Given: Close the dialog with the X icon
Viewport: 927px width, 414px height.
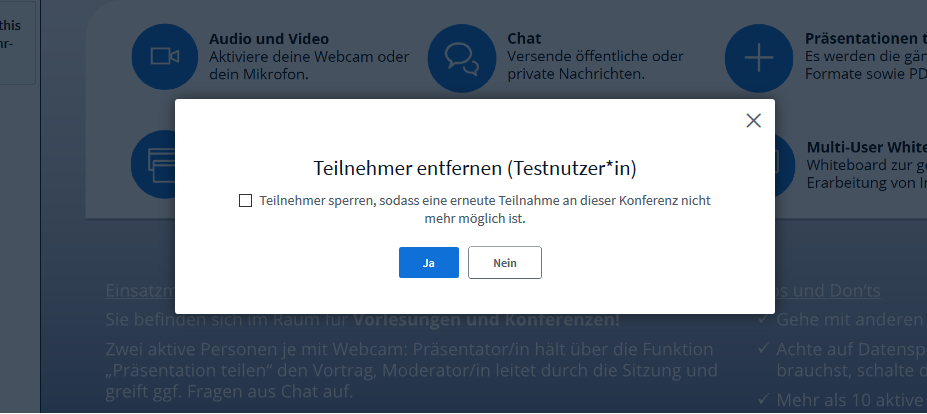Looking at the screenshot, I should pyautogui.click(x=753, y=121).
